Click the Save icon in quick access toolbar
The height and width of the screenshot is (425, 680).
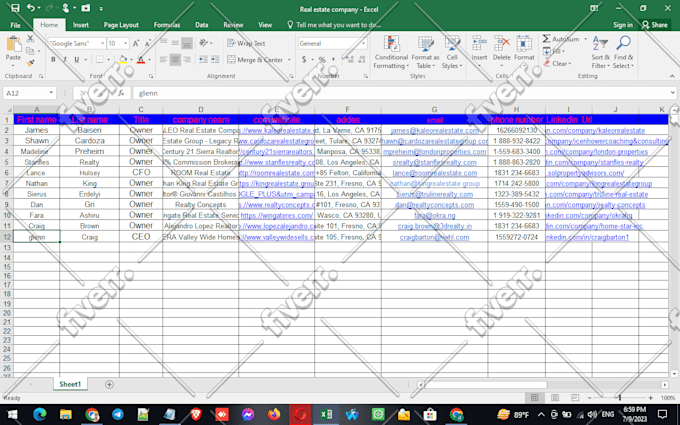15,8
